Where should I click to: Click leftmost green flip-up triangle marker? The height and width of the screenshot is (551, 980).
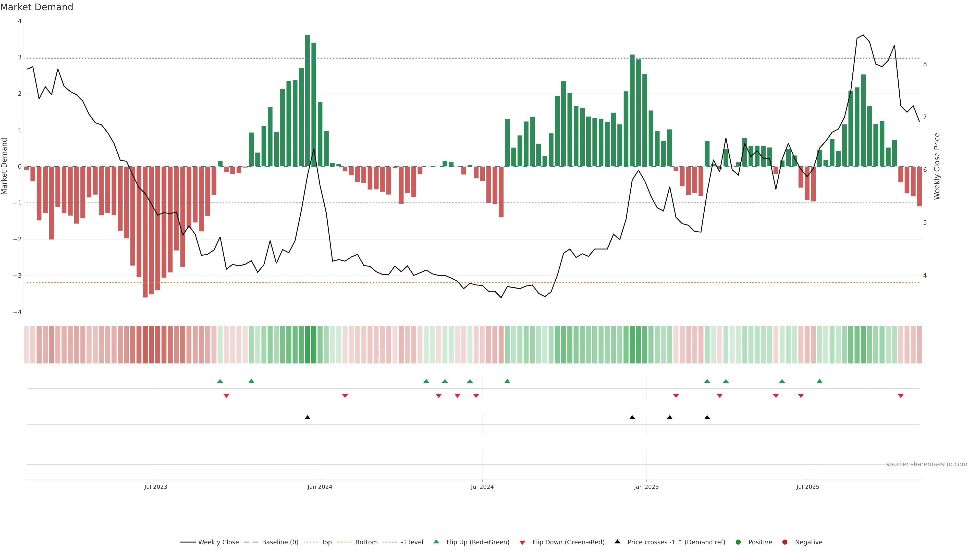point(220,381)
